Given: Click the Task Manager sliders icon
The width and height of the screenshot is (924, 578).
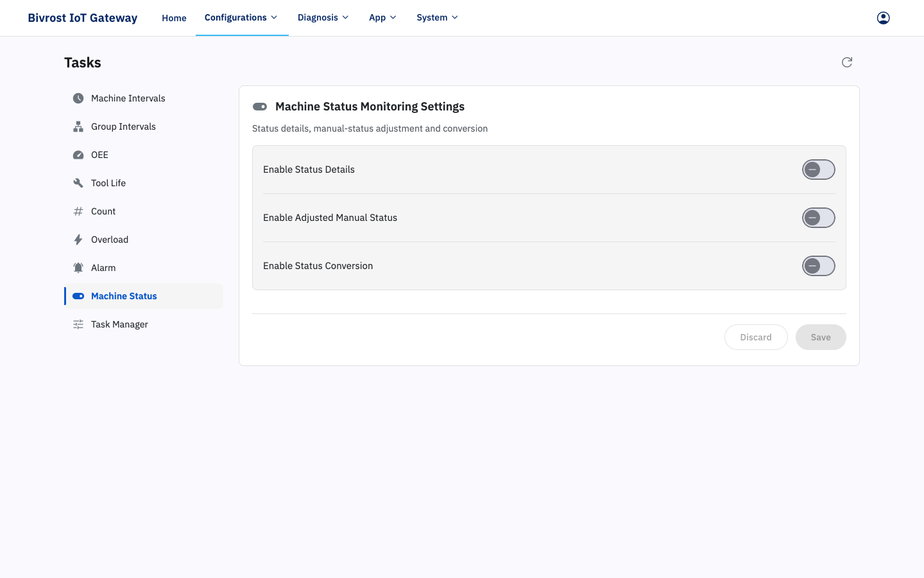Looking at the screenshot, I should point(78,324).
